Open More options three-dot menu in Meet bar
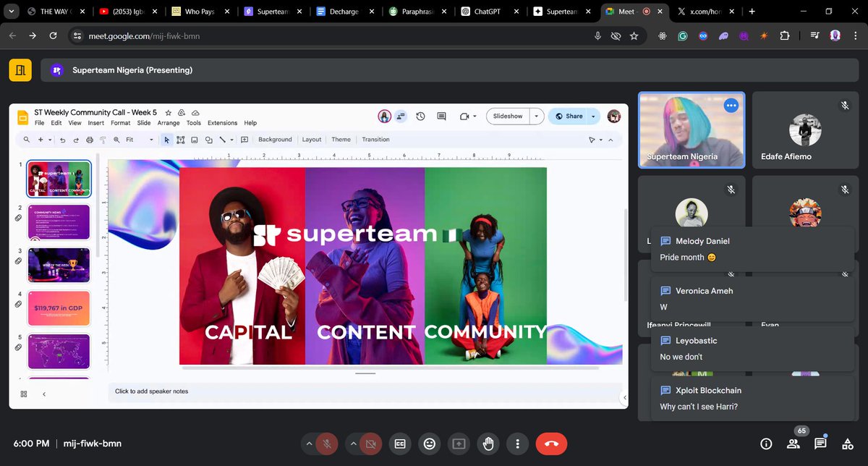Screen dimensions: 868x466 [x=517, y=444]
